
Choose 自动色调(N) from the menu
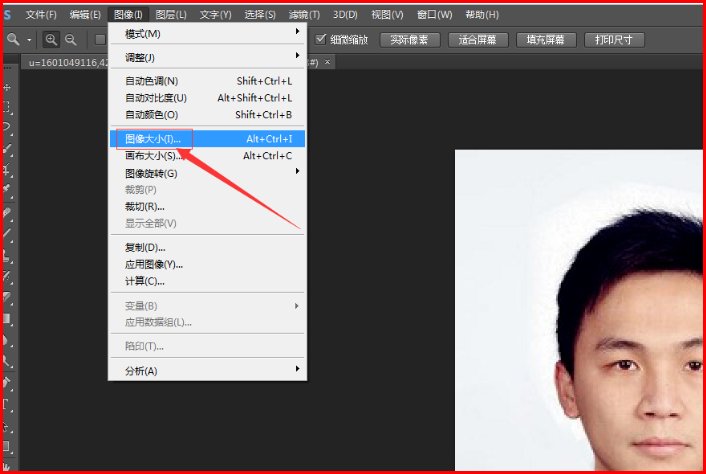coord(208,81)
